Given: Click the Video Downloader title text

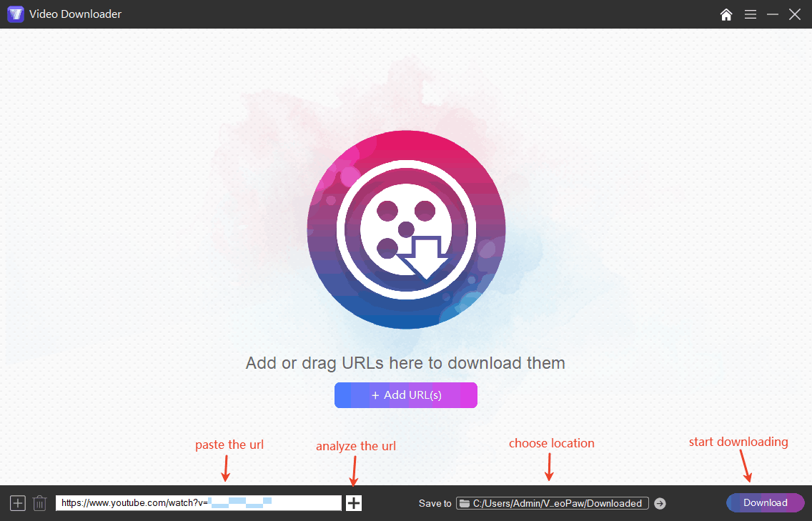Looking at the screenshot, I should click(x=76, y=14).
